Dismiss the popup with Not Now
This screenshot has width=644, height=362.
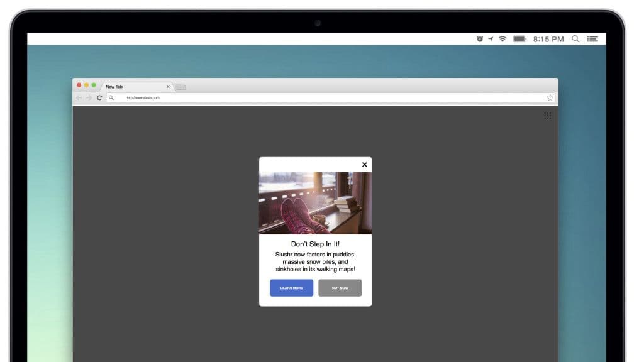point(340,288)
